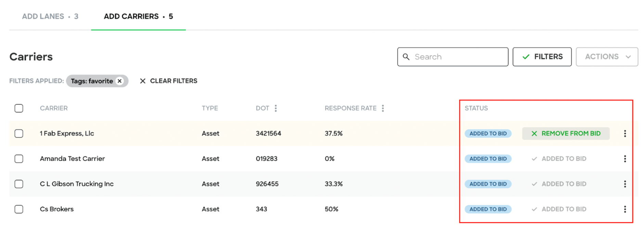
Task: Open Response Rate column options menu
Action: tap(383, 108)
